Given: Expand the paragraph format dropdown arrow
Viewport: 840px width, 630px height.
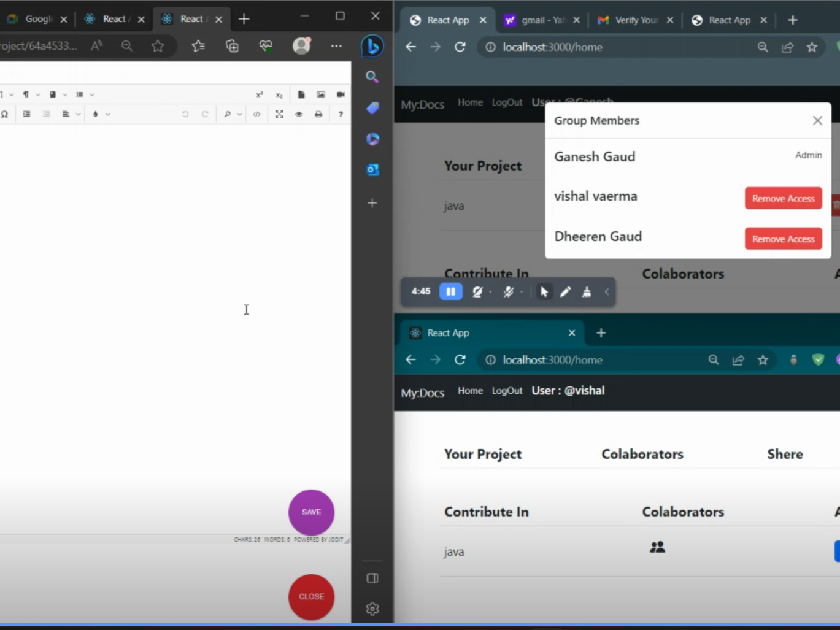Looking at the screenshot, I should tap(38, 95).
